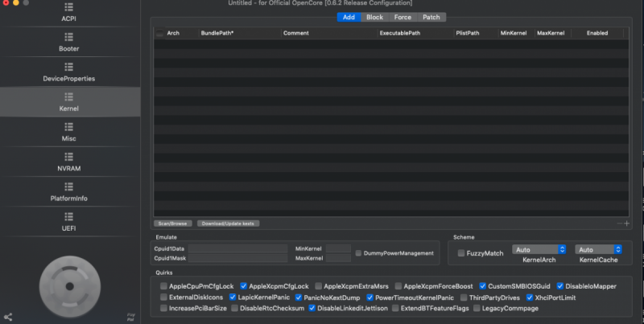This screenshot has width=644, height=324.
Task: Uncheck LapicKernelPanic quirk
Action: pos(233,297)
